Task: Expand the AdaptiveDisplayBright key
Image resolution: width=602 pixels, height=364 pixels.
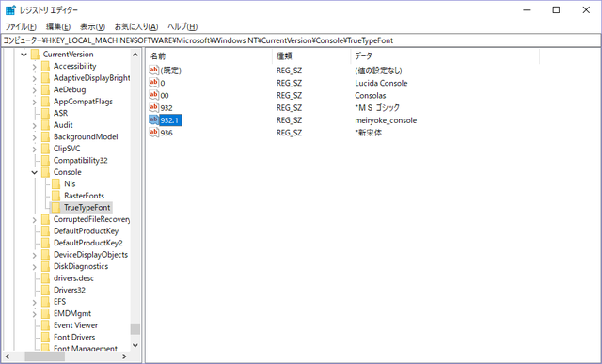Action: tap(34, 78)
